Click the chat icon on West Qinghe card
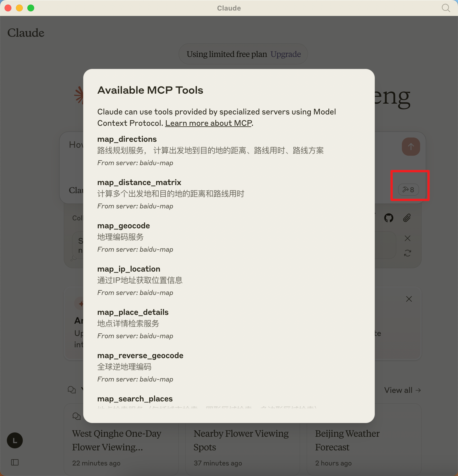The image size is (458, 476). coord(76,416)
